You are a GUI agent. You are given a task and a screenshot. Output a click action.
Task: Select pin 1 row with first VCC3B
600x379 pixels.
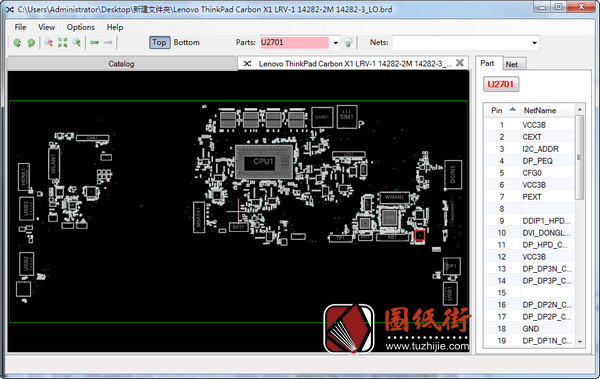tap(530, 125)
